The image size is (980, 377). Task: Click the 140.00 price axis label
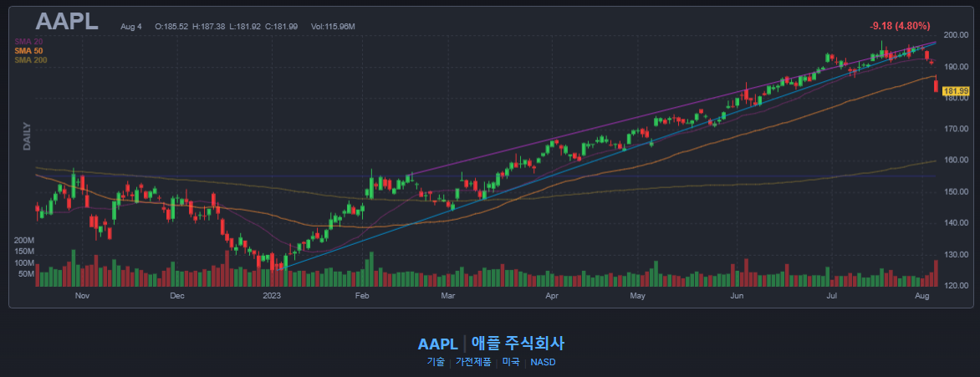[x=955, y=223]
